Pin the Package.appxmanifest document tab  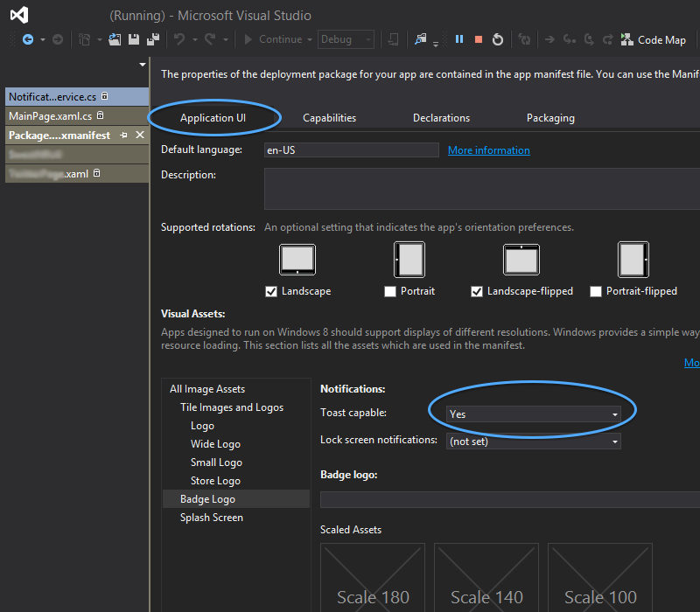(124, 136)
